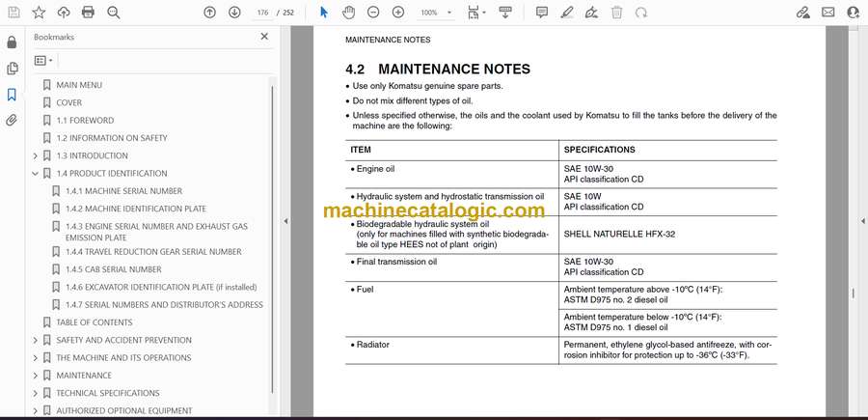Select 1.4.1 MACHINE SERIAL NUMBER bookmark
Screen dimensions: 868x420
[124, 191]
